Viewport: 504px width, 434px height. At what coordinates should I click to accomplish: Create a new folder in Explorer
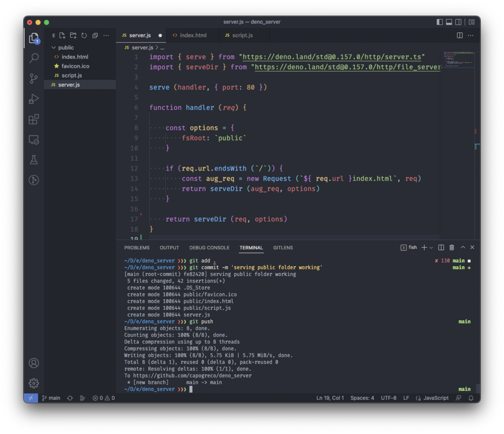coord(73,35)
